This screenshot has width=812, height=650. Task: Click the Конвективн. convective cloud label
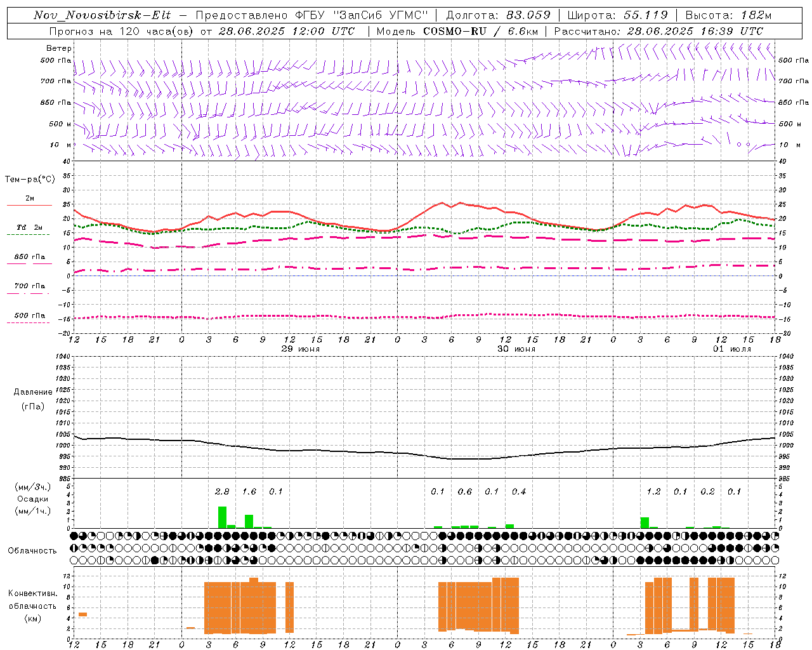[32, 594]
